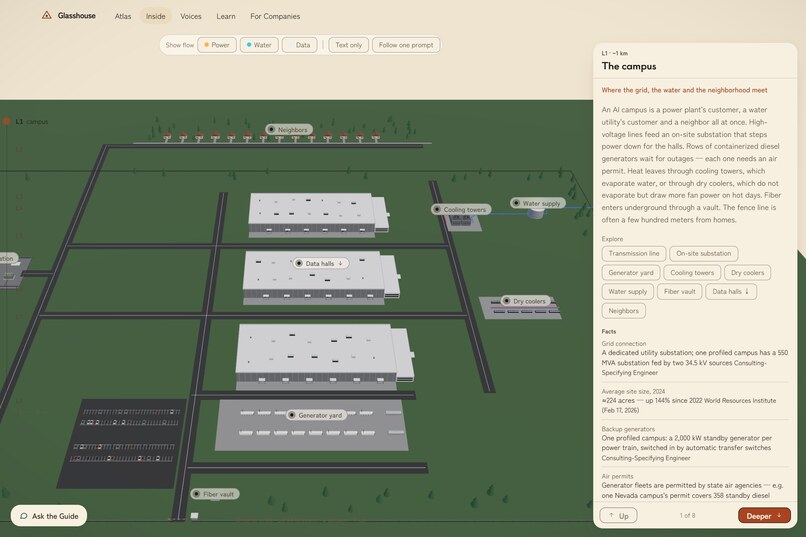Viewport: 806px width, 537px height.
Task: Open the Learn page
Action: pyautogui.click(x=226, y=16)
